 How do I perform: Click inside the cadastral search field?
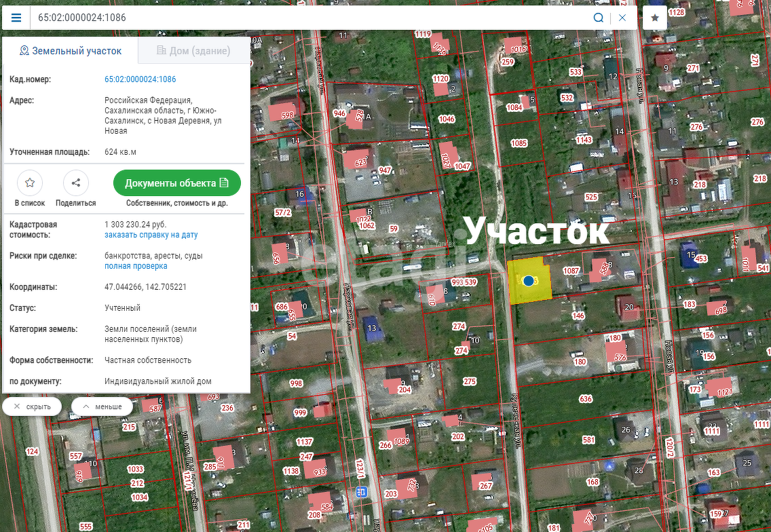271,18
